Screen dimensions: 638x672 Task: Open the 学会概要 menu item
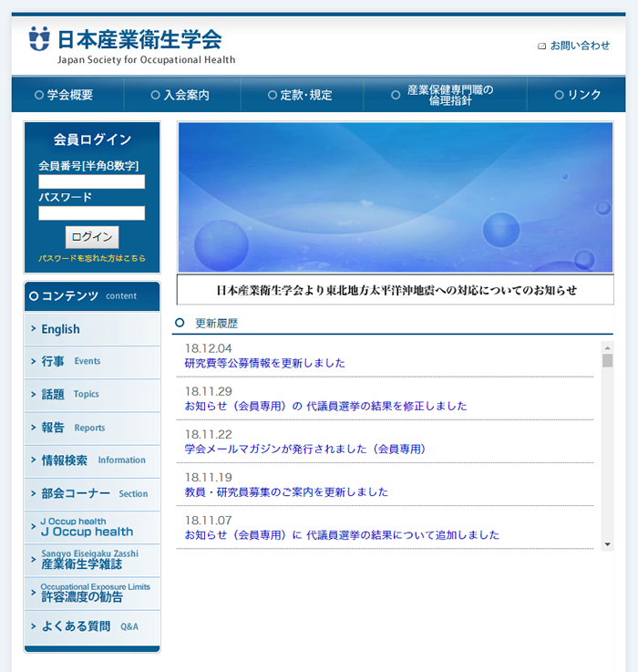pos(67,95)
